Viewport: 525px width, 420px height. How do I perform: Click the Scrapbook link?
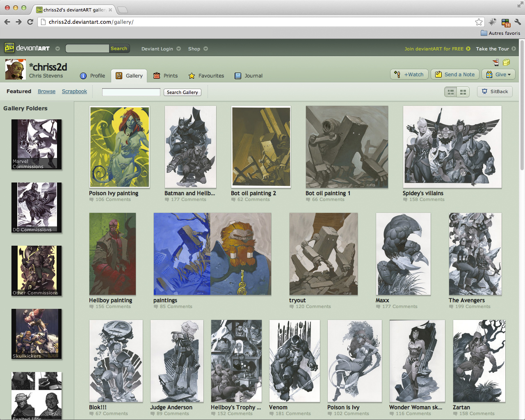(74, 91)
